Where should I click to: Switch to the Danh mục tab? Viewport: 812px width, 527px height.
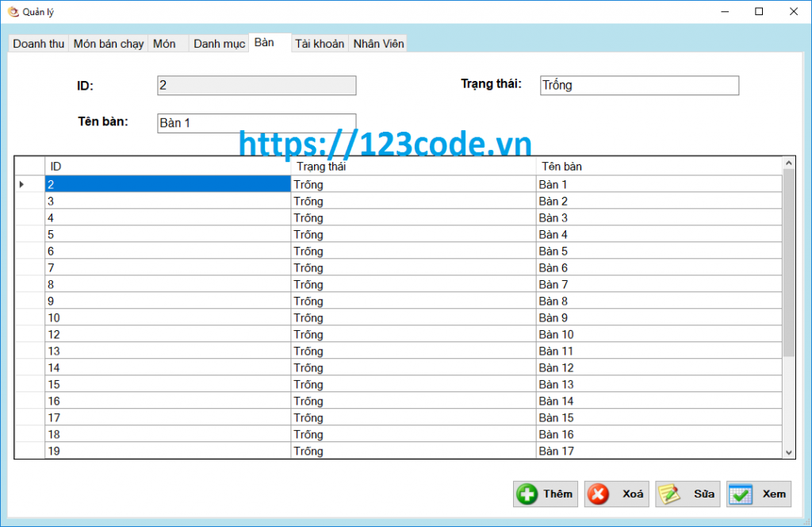coord(219,44)
